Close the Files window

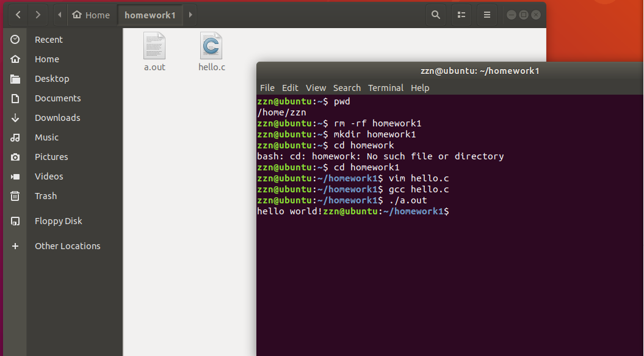pos(536,15)
